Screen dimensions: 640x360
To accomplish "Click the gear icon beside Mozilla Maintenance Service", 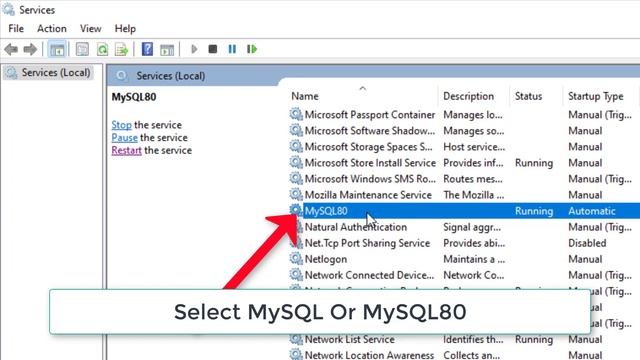I will coord(296,195).
